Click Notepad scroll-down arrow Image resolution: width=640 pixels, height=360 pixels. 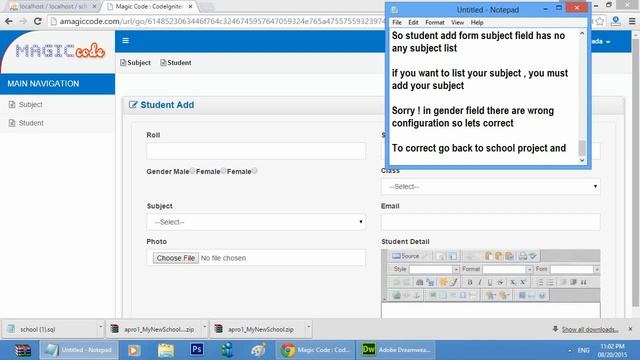[x=582, y=160]
